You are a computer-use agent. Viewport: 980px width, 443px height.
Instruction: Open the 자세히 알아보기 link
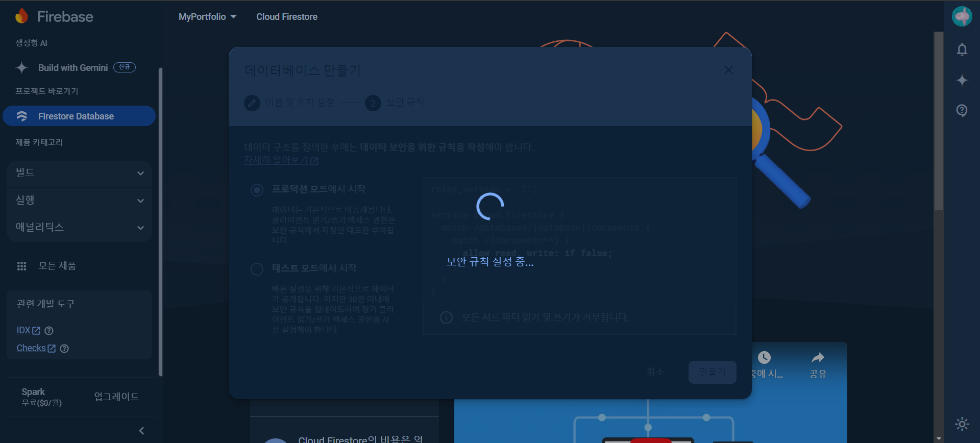coord(281,160)
